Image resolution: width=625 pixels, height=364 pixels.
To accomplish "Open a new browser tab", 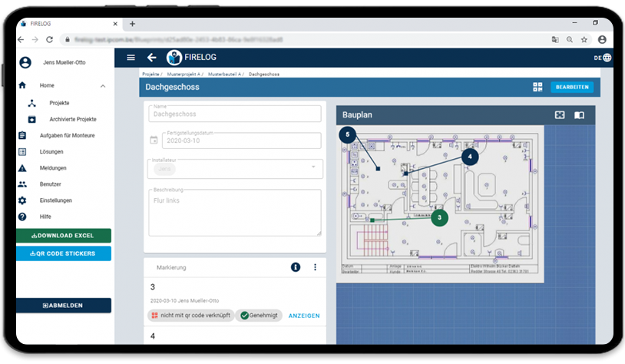I will point(132,24).
